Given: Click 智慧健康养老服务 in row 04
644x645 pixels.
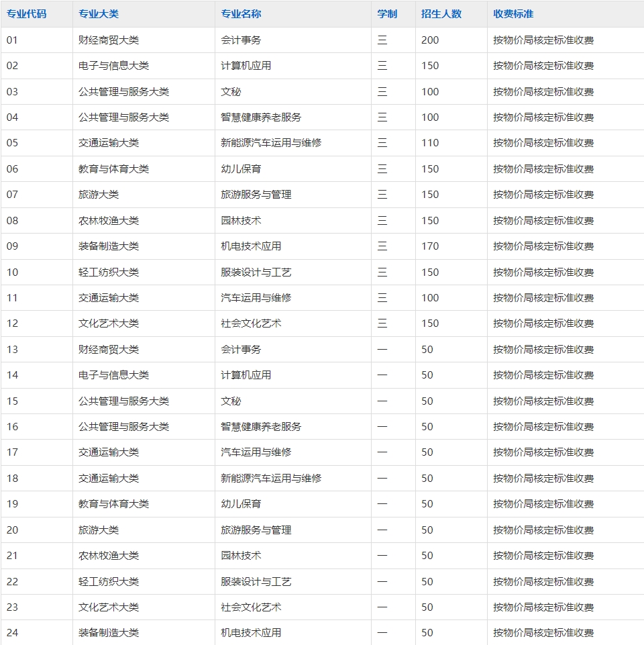Looking at the screenshot, I should click(x=261, y=117).
